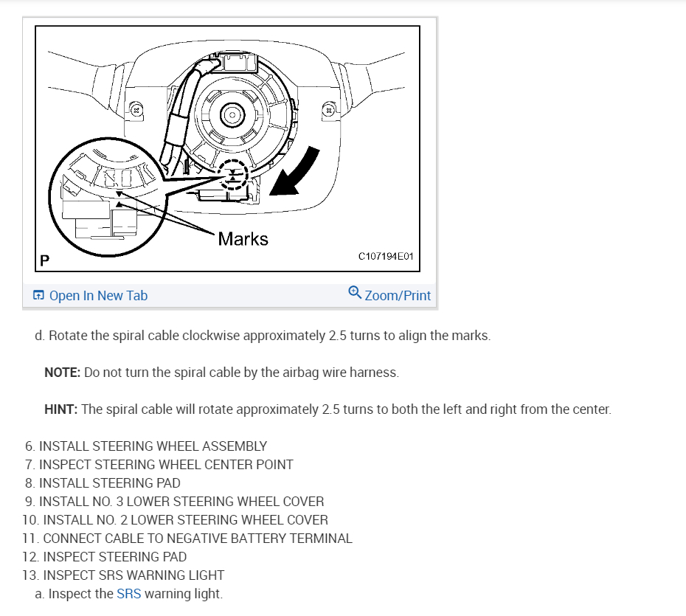Select step 11 Connect Cable To Negative Battery Terminal
Viewport: 686px width, 616px height.
pyautogui.click(x=187, y=538)
